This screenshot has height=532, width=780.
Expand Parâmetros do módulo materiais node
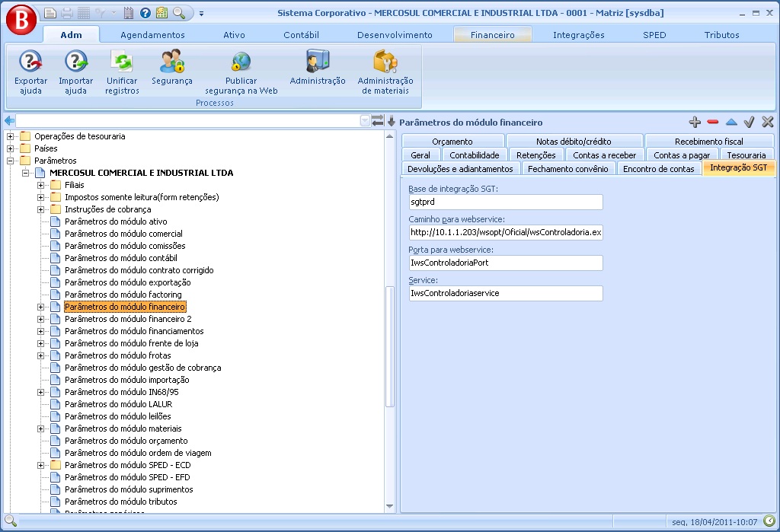(41, 428)
